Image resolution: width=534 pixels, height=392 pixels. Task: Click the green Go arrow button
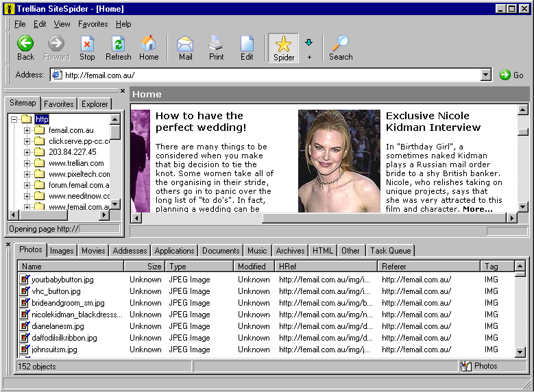click(505, 75)
